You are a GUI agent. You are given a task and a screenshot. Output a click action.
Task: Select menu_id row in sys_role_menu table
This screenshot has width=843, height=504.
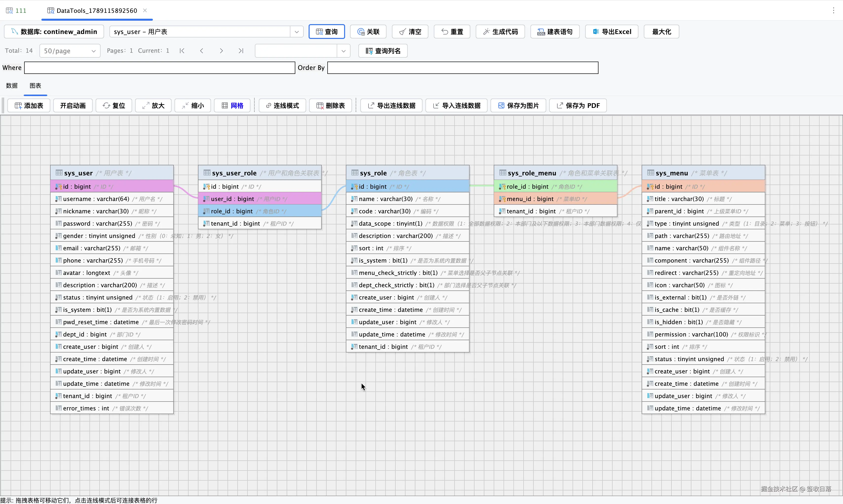tap(556, 199)
